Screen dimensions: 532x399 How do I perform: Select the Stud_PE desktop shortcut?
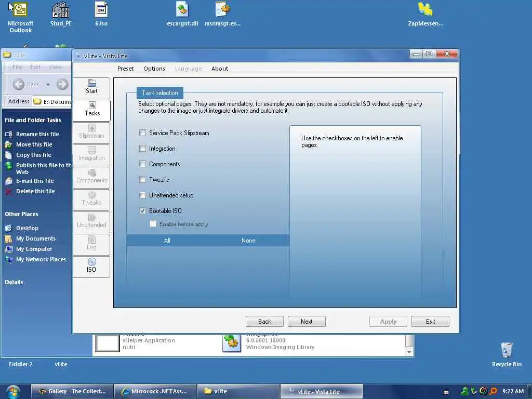point(61,14)
